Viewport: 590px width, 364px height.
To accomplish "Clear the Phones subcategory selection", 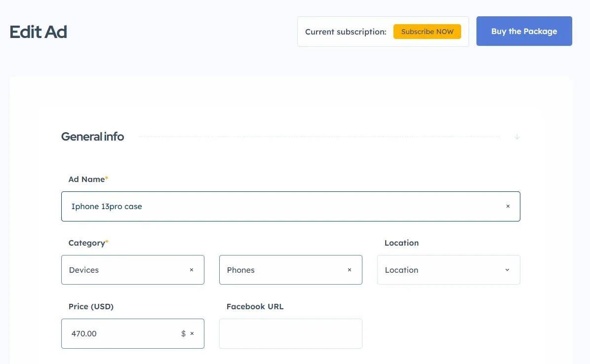I will click(349, 270).
